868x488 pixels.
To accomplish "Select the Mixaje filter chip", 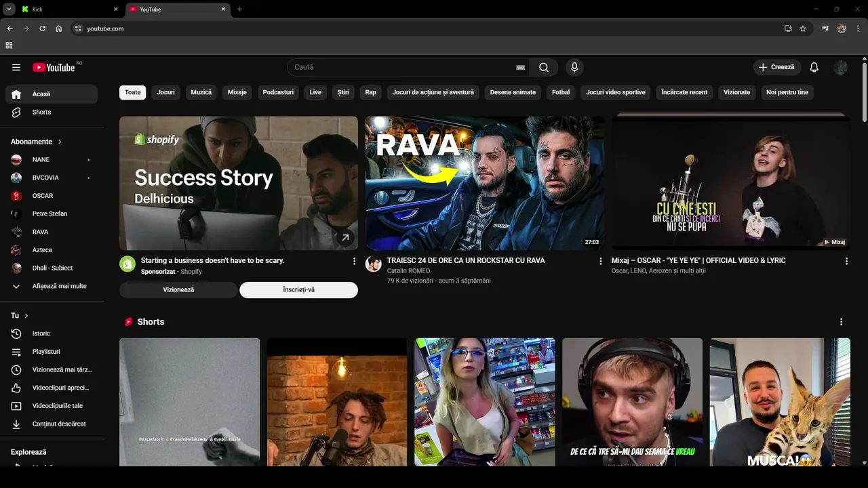I will [237, 92].
